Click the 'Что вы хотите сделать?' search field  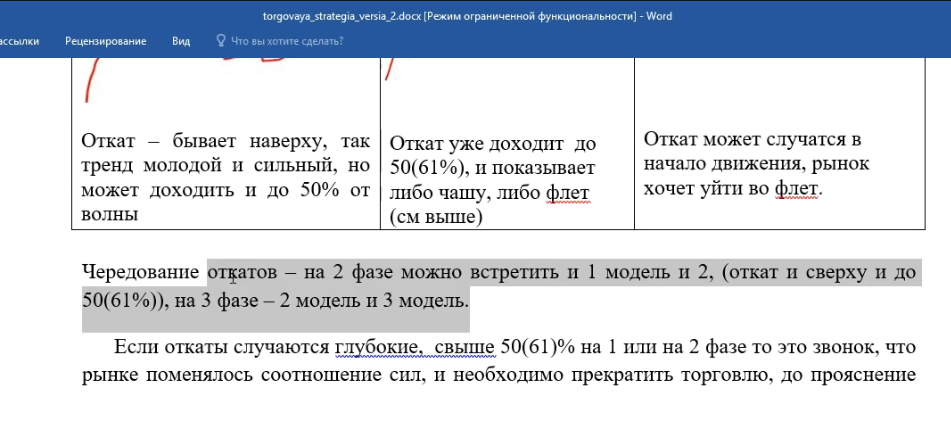(x=287, y=41)
